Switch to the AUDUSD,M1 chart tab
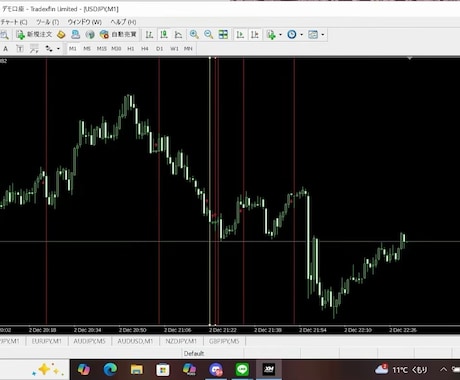The width and height of the screenshot is (460, 380). 135,341
